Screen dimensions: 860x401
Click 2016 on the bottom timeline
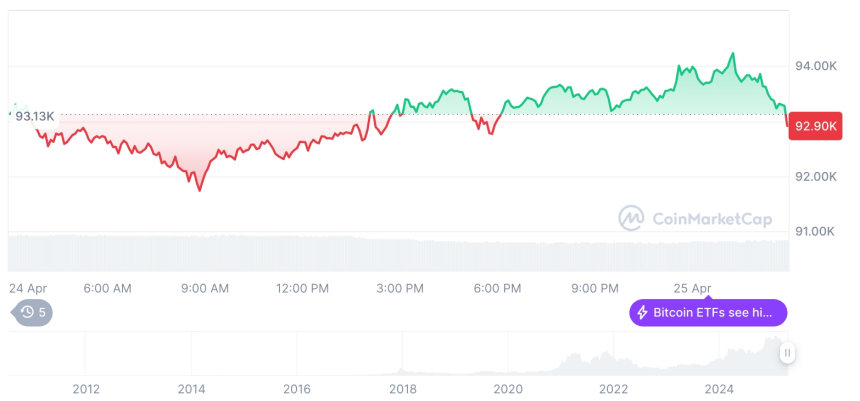click(297, 389)
